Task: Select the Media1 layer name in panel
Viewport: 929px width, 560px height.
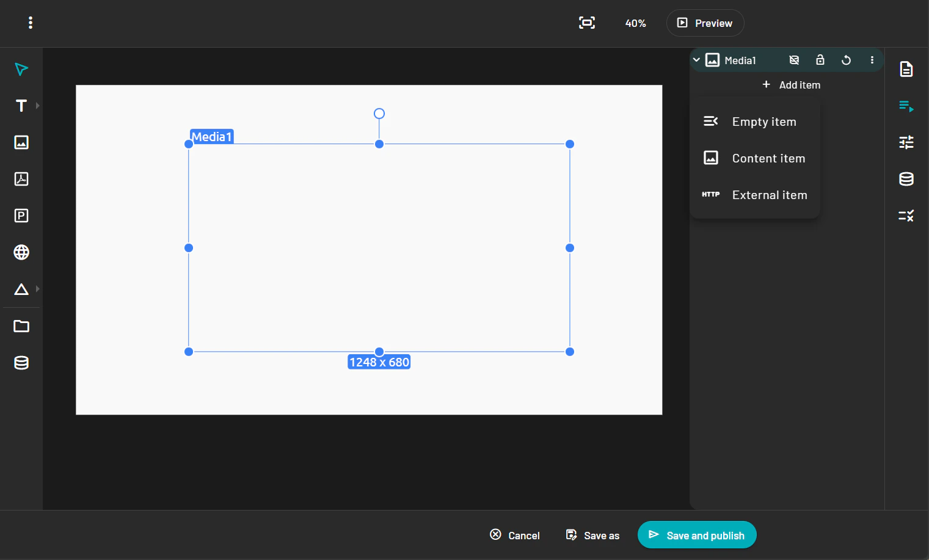Action: point(740,60)
